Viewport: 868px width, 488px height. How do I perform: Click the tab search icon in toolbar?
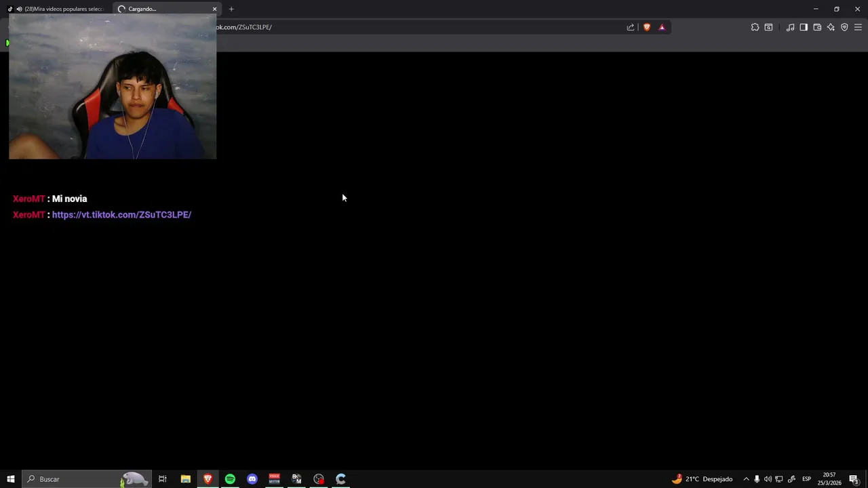(768, 27)
